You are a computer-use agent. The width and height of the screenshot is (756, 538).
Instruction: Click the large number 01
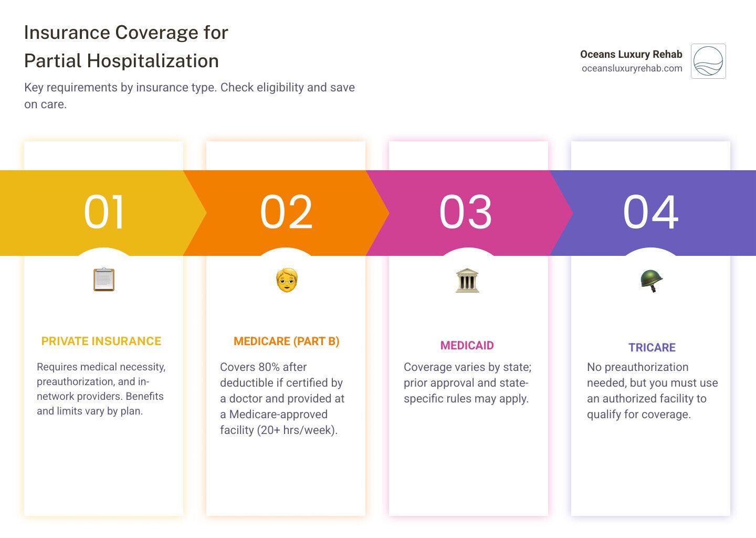(104, 212)
